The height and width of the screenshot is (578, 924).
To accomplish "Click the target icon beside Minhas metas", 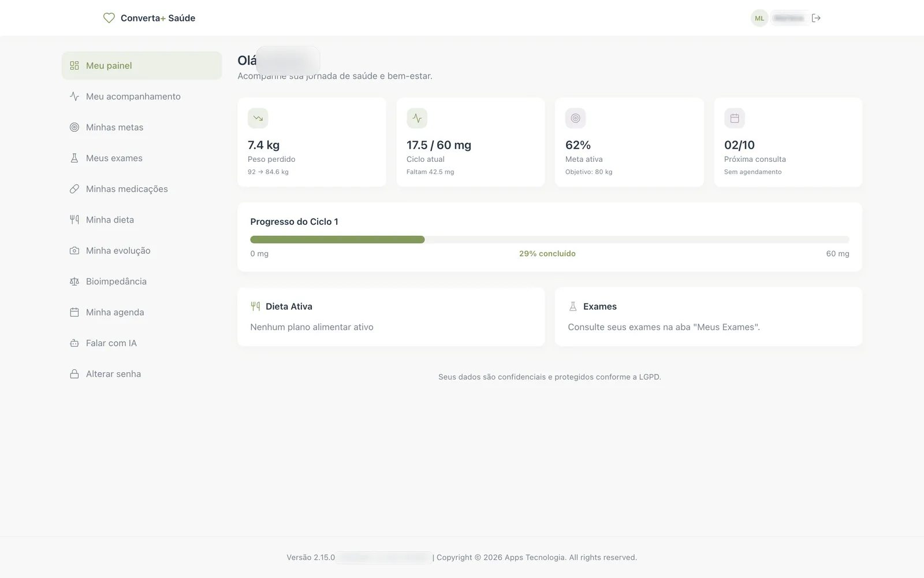I will pyautogui.click(x=74, y=127).
